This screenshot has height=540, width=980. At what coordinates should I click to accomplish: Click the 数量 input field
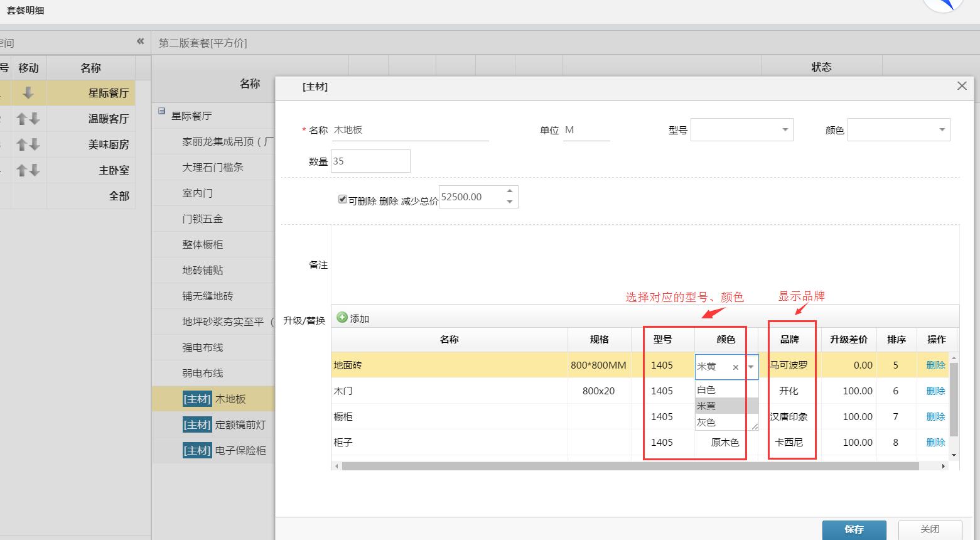coord(370,161)
